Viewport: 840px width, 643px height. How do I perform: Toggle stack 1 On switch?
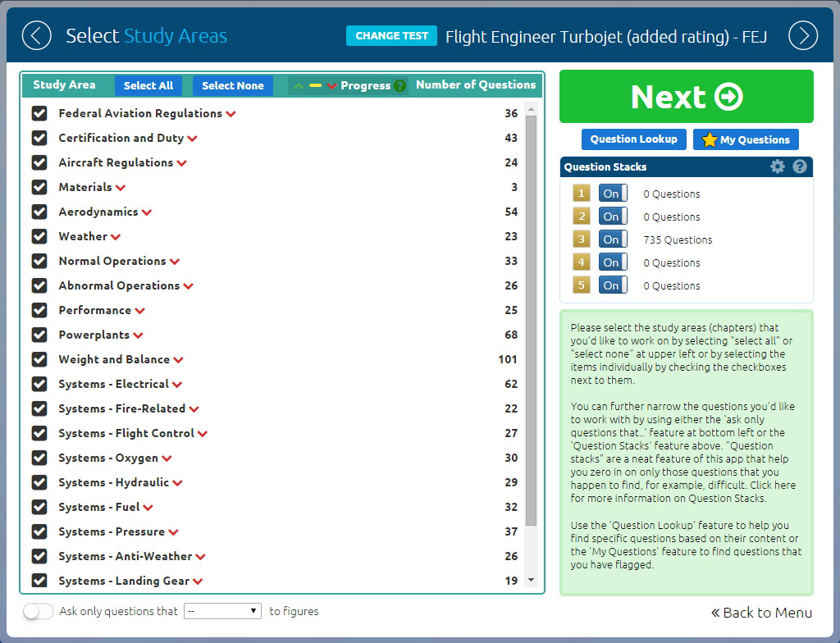click(x=613, y=194)
